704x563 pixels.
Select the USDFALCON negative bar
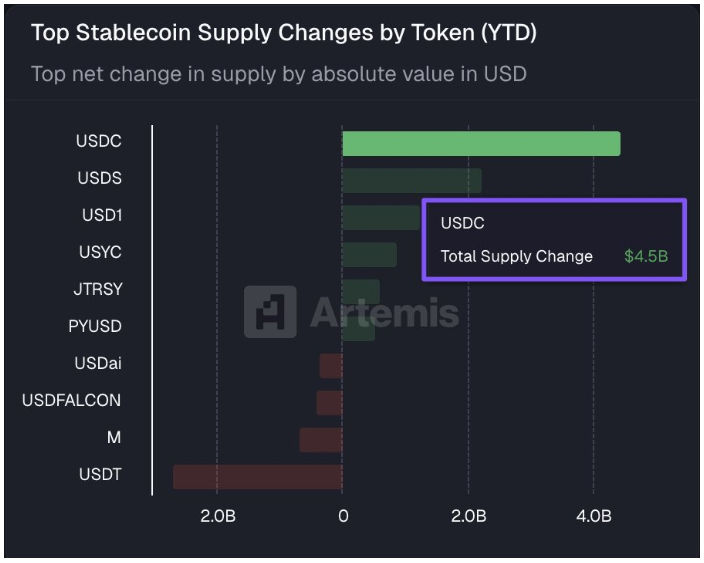pyautogui.click(x=329, y=402)
